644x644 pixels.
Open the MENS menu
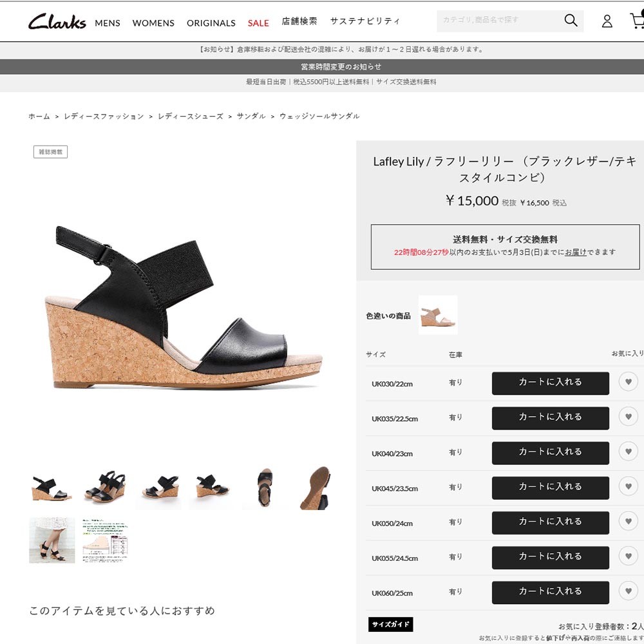[x=108, y=23]
